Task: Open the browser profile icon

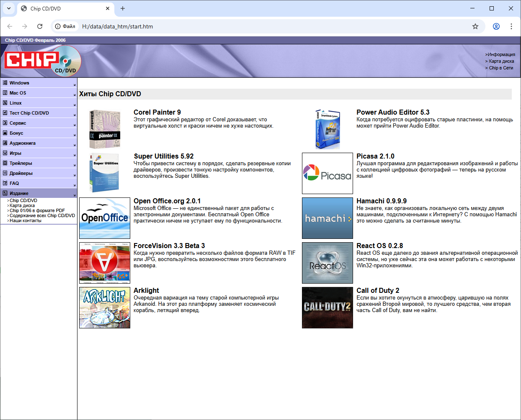Action: click(496, 26)
